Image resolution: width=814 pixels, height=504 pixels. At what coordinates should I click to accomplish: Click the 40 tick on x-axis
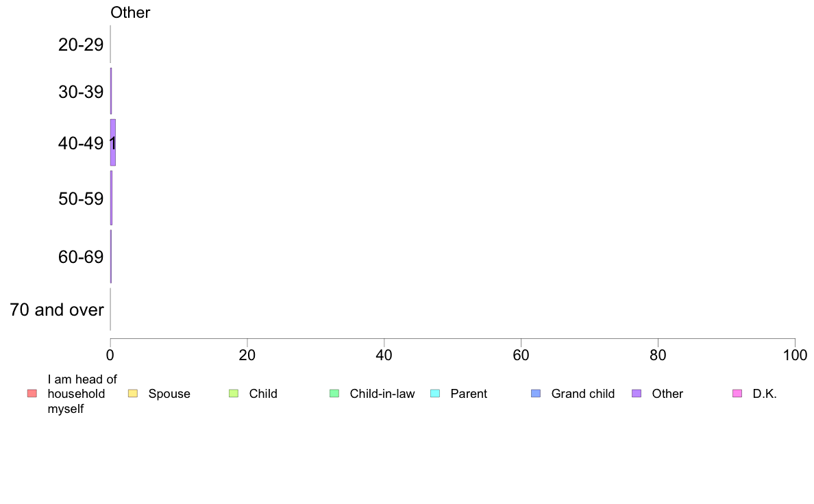point(384,355)
